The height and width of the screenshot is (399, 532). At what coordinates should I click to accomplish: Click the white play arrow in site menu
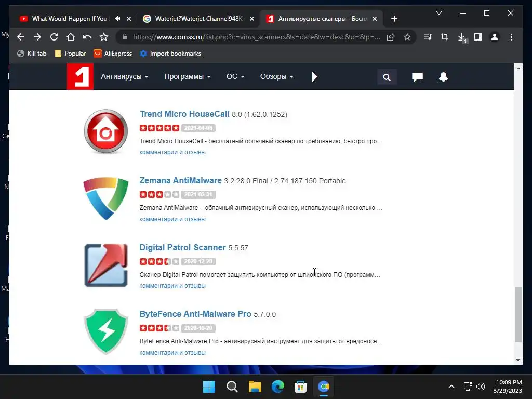tap(314, 77)
